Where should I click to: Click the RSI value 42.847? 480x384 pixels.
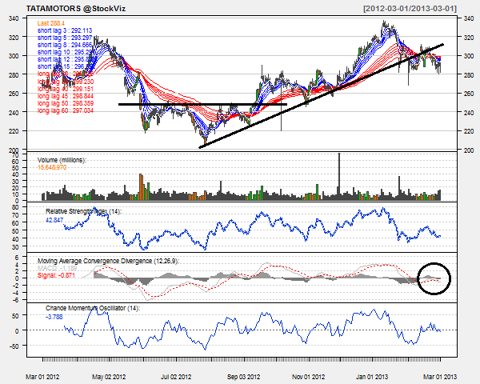click(x=54, y=220)
